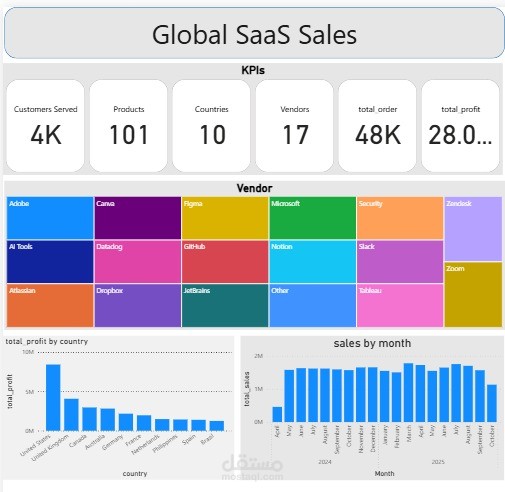Screen dimensions: 505x492
Task: Click the July 2025 sales bar
Action: (x=456, y=393)
